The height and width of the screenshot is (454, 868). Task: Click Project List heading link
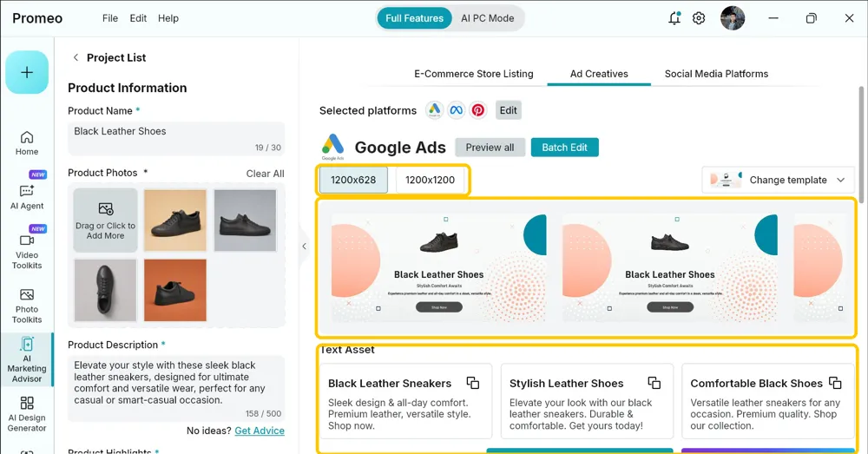[x=116, y=57]
